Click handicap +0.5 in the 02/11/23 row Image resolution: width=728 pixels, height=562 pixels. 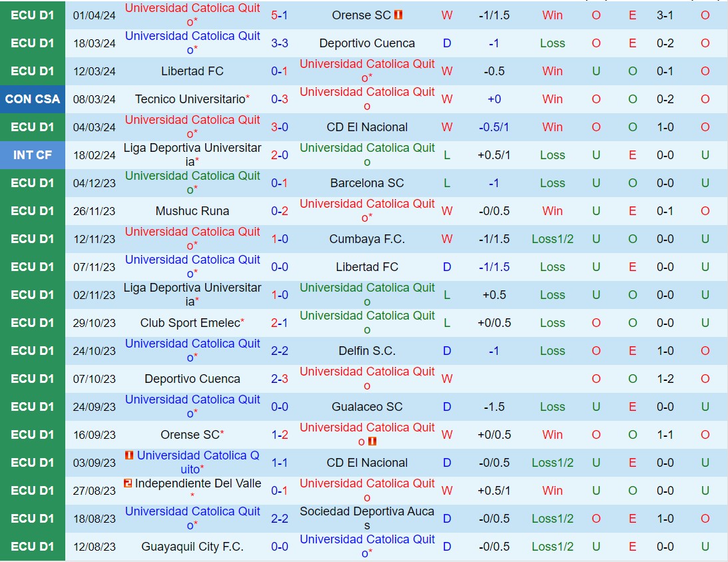click(x=494, y=295)
